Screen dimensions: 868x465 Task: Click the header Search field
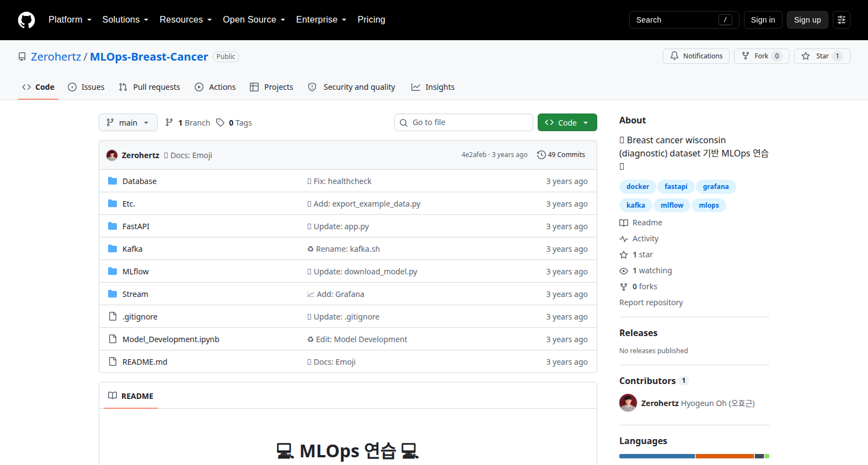[x=684, y=20]
